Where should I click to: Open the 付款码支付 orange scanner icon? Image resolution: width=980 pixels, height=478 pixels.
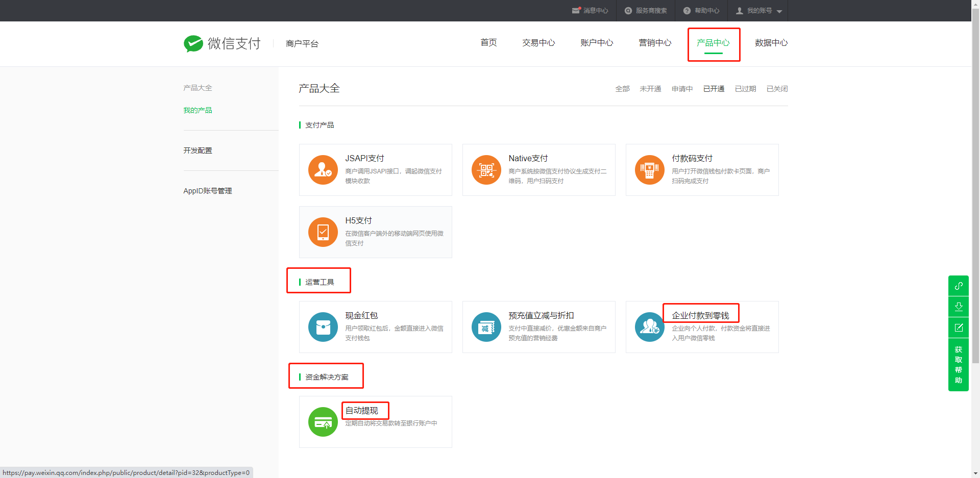650,170
